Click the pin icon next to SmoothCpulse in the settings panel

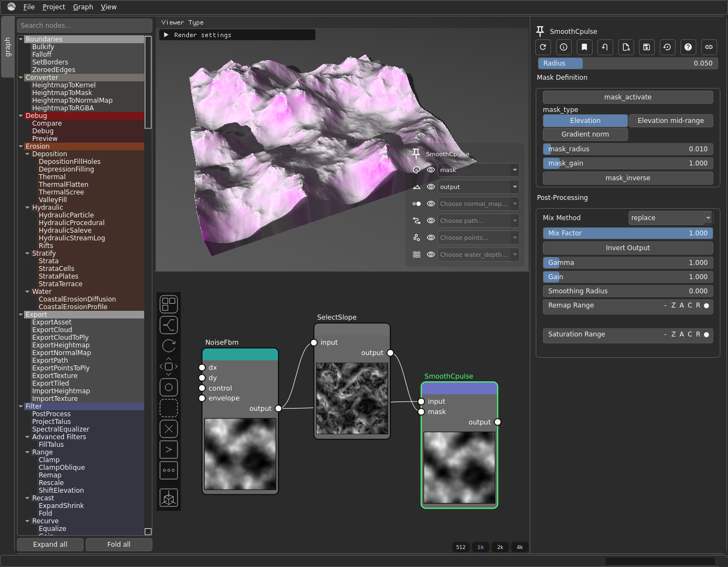[x=540, y=31]
